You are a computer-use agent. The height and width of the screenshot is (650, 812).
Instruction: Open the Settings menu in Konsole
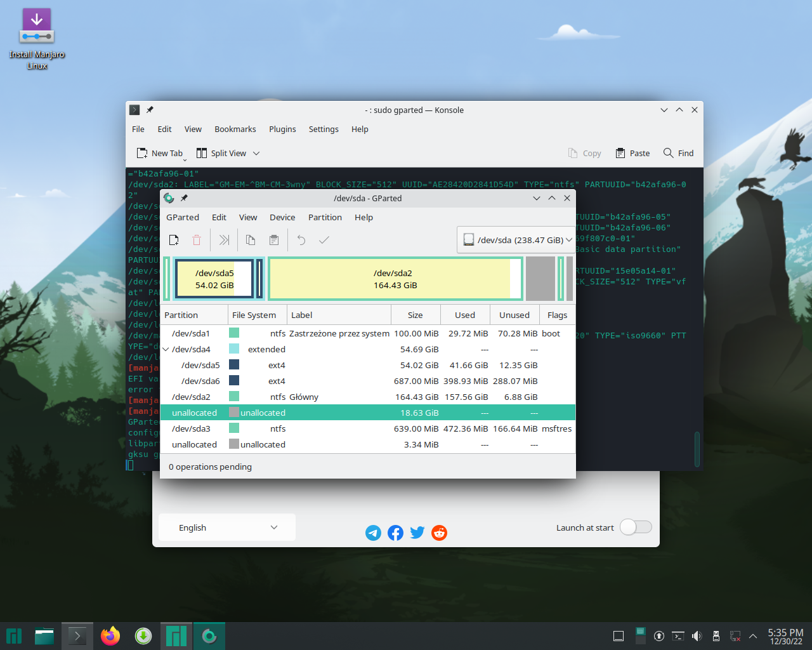pyautogui.click(x=324, y=129)
